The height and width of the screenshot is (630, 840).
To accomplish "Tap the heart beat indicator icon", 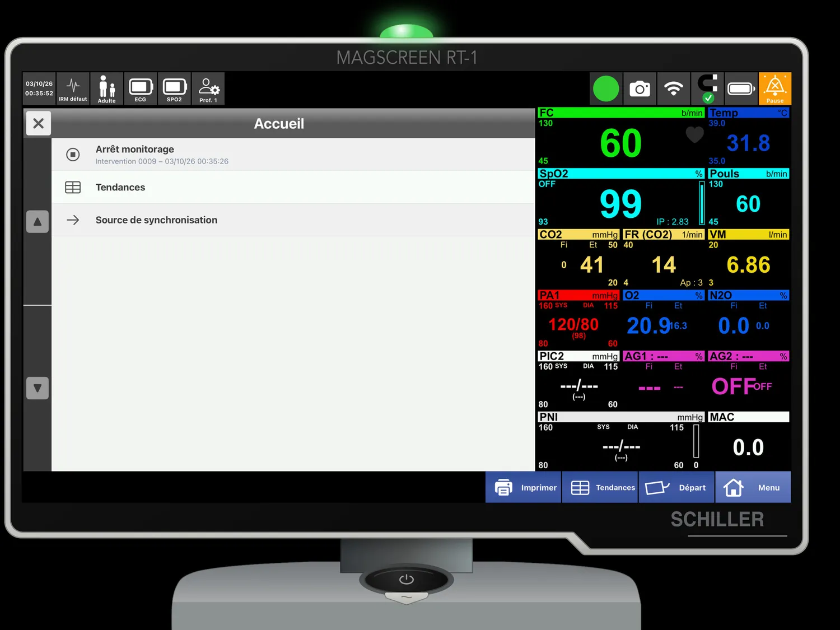I will 694,135.
